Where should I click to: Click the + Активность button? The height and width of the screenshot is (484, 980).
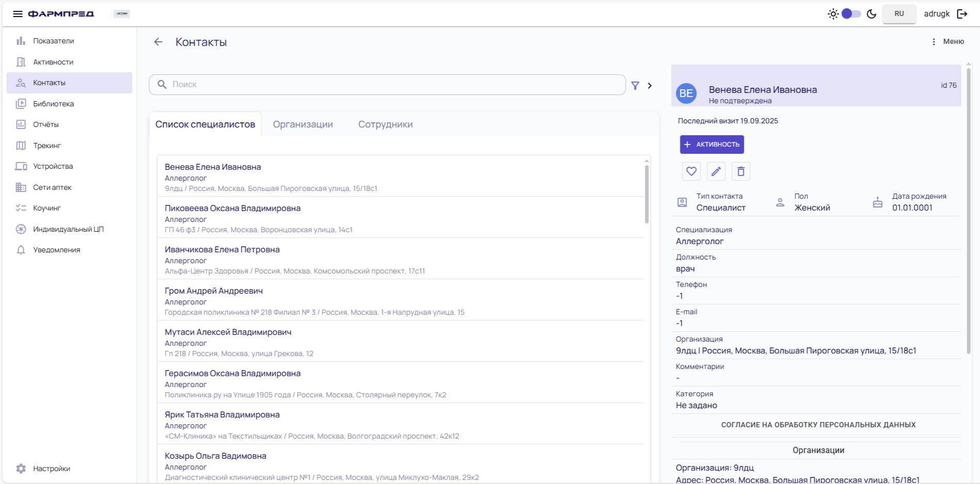tap(712, 144)
